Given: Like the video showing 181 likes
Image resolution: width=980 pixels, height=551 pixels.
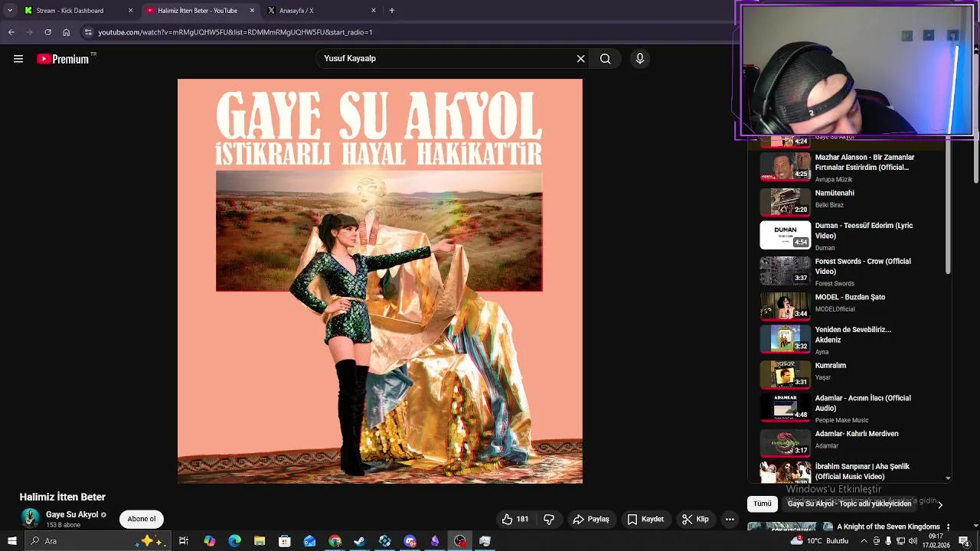Looking at the screenshot, I should click(x=514, y=519).
